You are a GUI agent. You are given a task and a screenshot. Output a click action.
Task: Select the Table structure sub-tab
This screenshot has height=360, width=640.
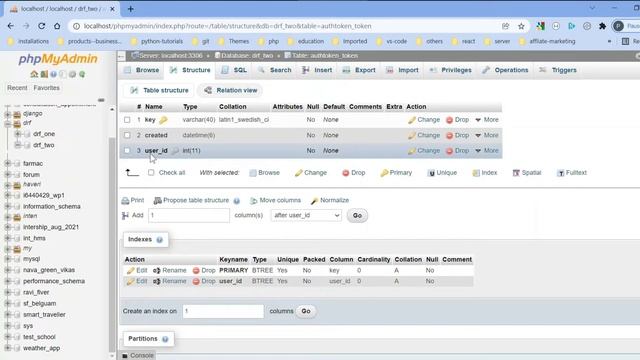pyautogui.click(x=160, y=91)
